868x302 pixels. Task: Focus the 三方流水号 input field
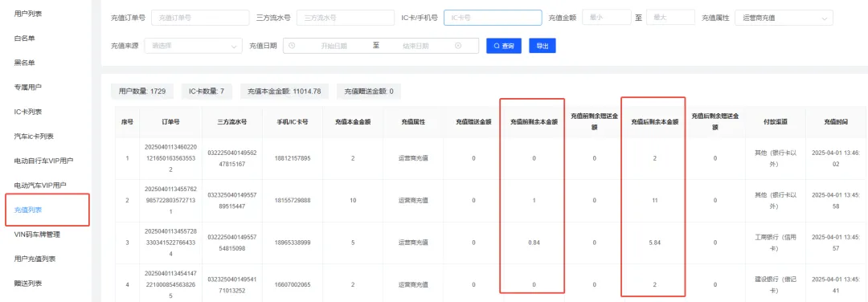[346, 18]
